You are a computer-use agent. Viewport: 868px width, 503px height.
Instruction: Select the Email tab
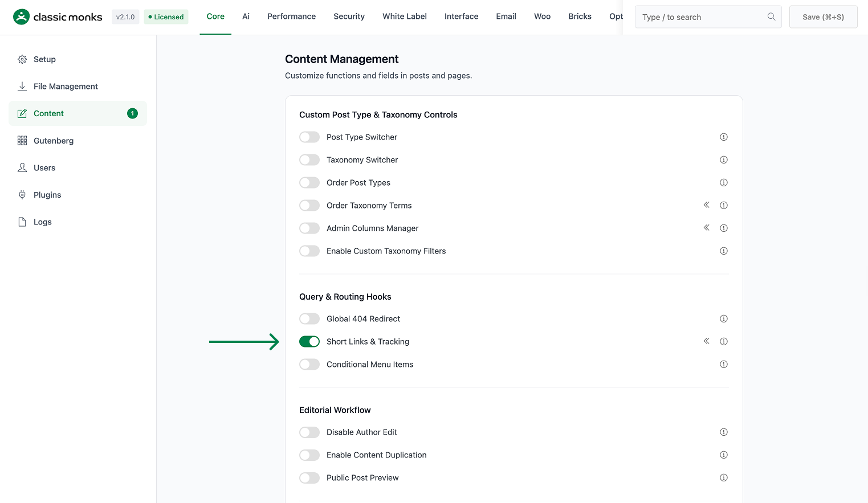(x=506, y=17)
